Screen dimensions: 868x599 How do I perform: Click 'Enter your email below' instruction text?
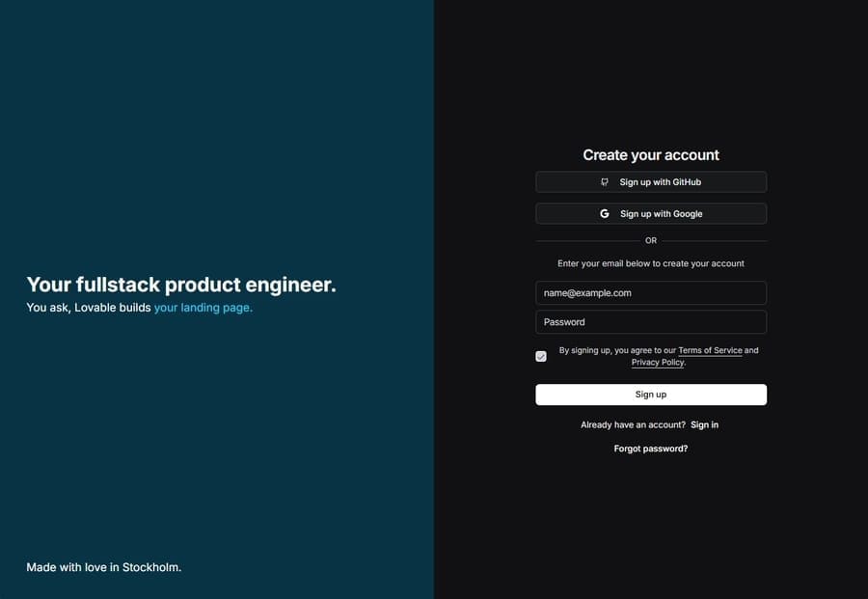pos(650,263)
